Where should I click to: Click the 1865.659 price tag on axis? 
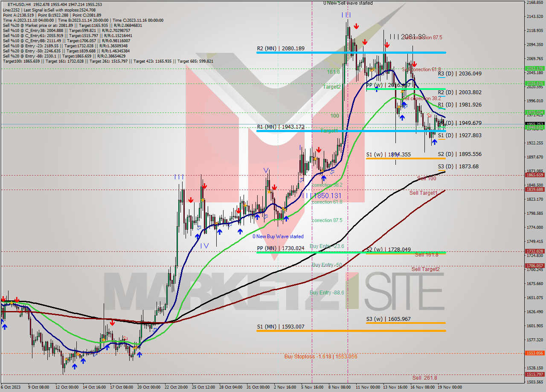(534, 175)
